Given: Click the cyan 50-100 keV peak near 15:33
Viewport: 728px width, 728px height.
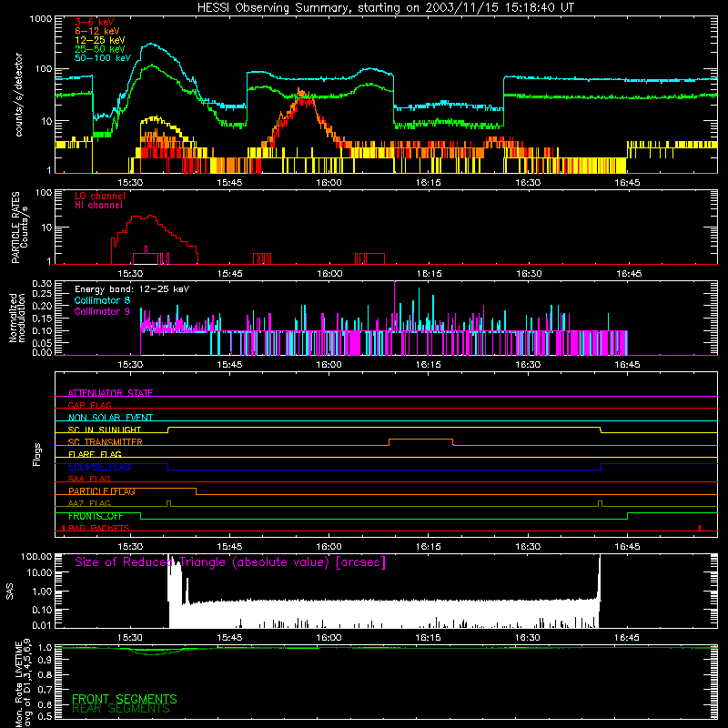Looking at the screenshot, I should click(x=151, y=45).
